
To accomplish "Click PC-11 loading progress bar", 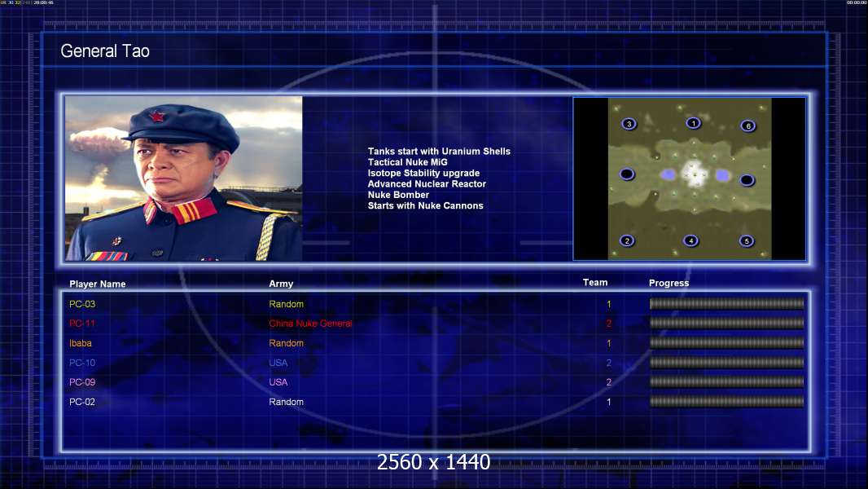I will pos(727,323).
